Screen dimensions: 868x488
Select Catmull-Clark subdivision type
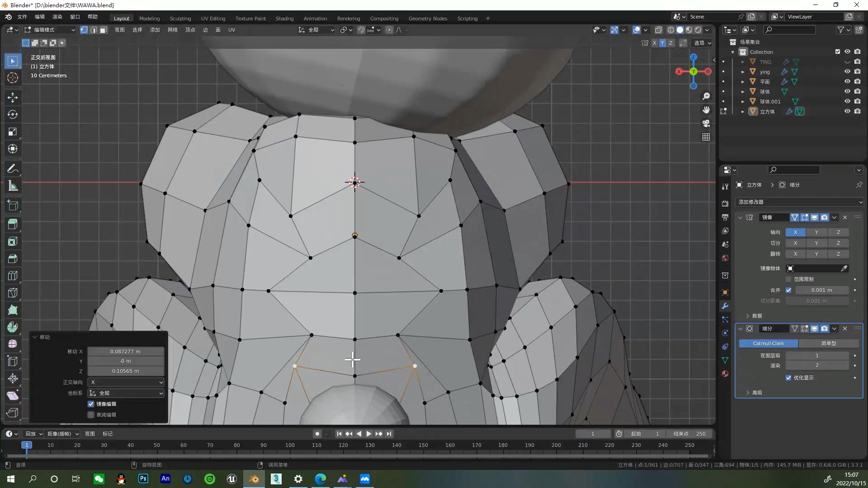(769, 343)
